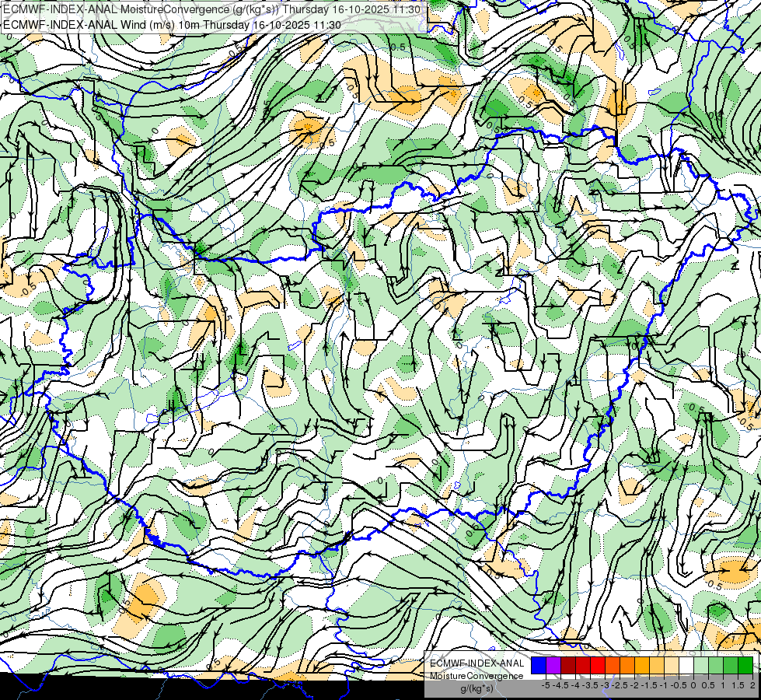Select the light orange swatch between -1.5 and -1
The image size is (761, 700).
click(x=657, y=665)
